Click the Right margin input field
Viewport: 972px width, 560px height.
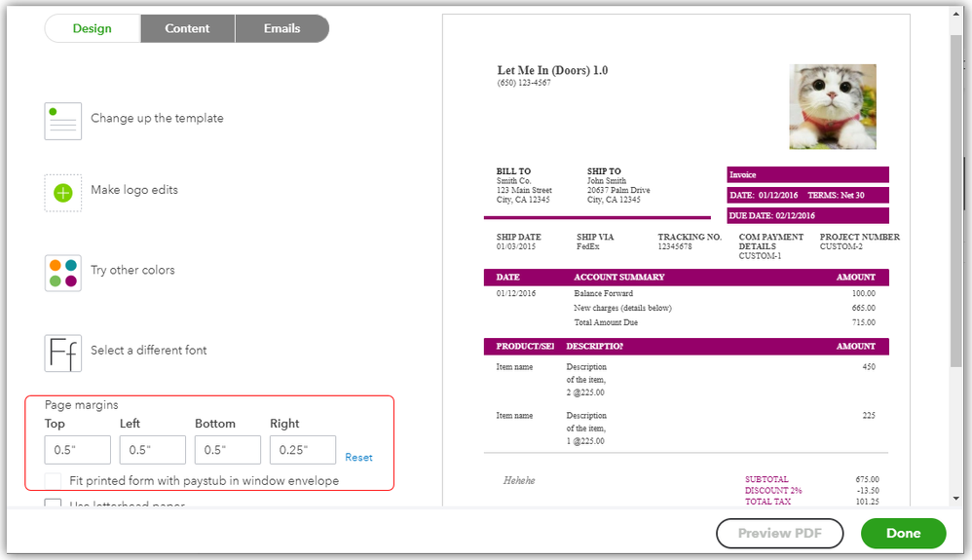(303, 450)
